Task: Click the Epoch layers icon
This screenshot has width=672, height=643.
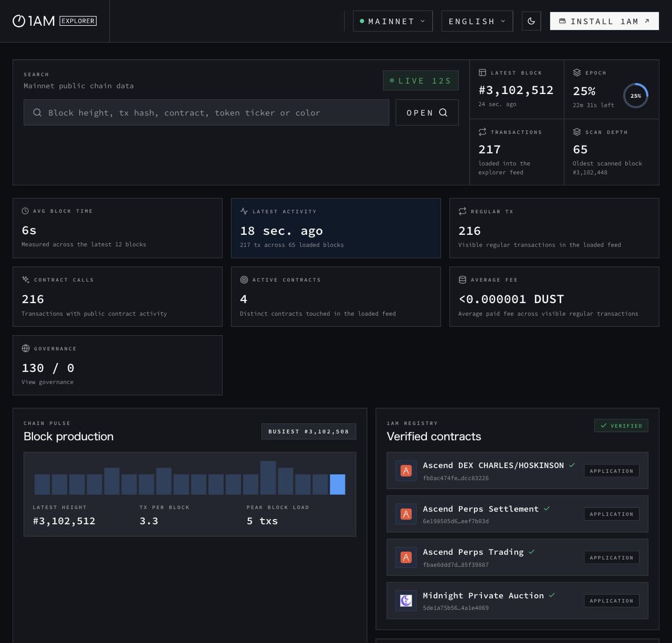Action: [577, 72]
